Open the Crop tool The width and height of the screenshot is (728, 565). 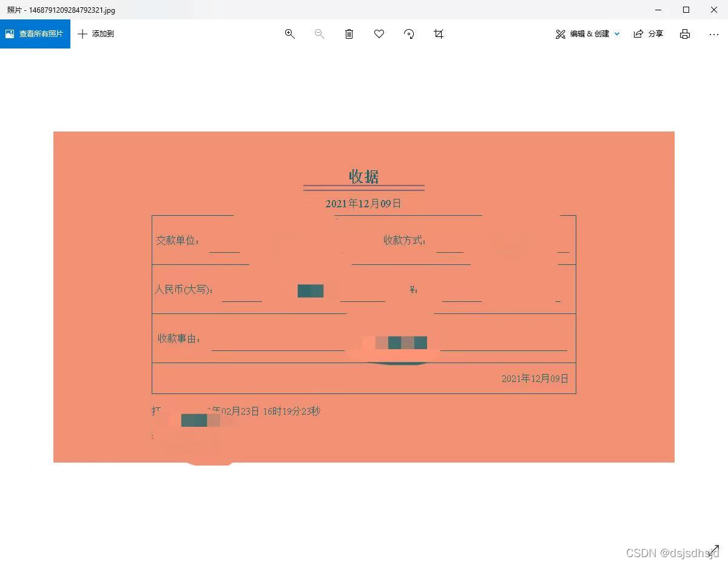pyautogui.click(x=439, y=34)
